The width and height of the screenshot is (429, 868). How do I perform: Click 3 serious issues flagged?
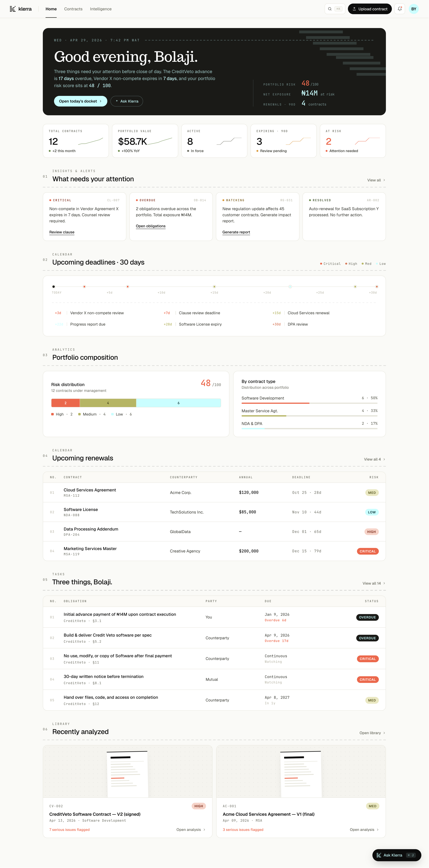point(243,830)
